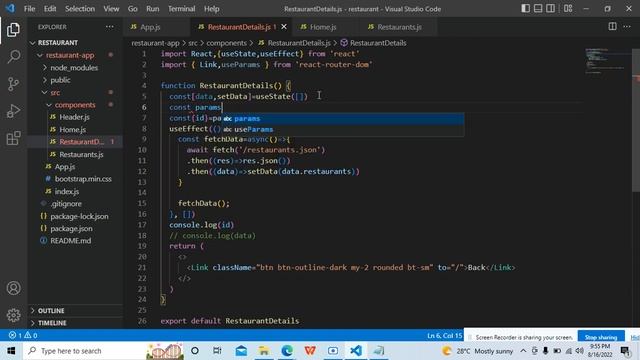Click 'Ln 6, Col 15' cursor position status
Image resolution: width=640 pixels, height=360 pixels.
coord(444,336)
